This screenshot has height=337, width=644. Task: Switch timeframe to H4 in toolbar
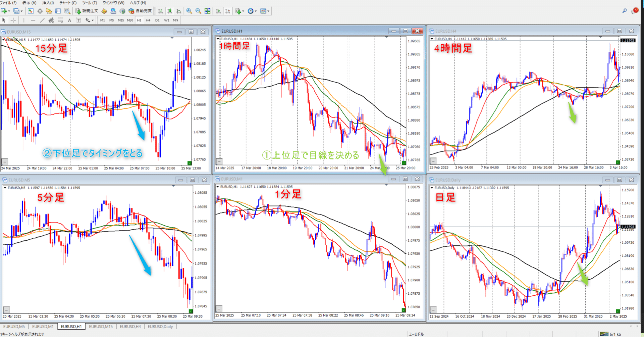(148, 20)
